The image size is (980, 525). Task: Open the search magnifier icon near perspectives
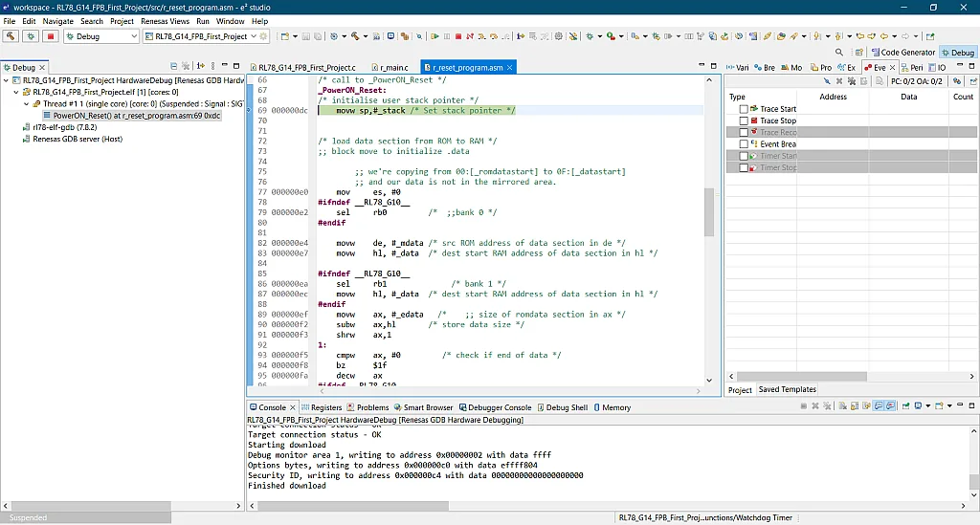839,53
